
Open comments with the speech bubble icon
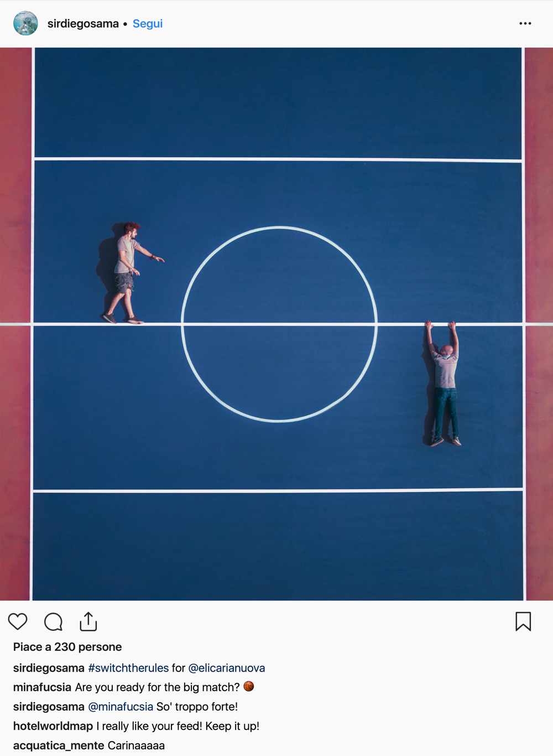(53, 622)
